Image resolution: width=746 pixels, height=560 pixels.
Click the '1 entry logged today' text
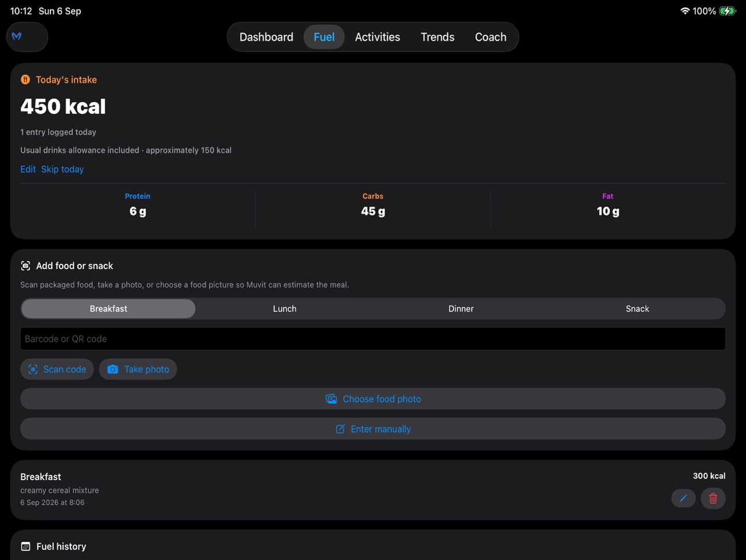pos(58,132)
